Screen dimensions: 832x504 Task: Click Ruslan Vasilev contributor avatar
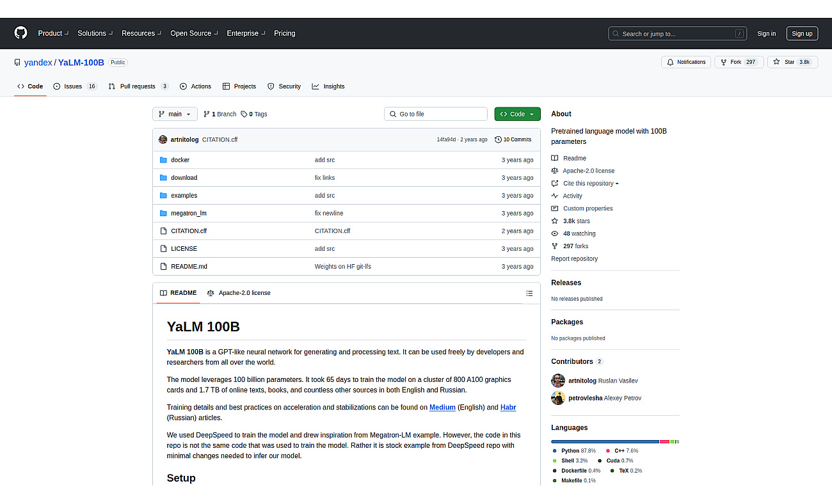coord(558,381)
